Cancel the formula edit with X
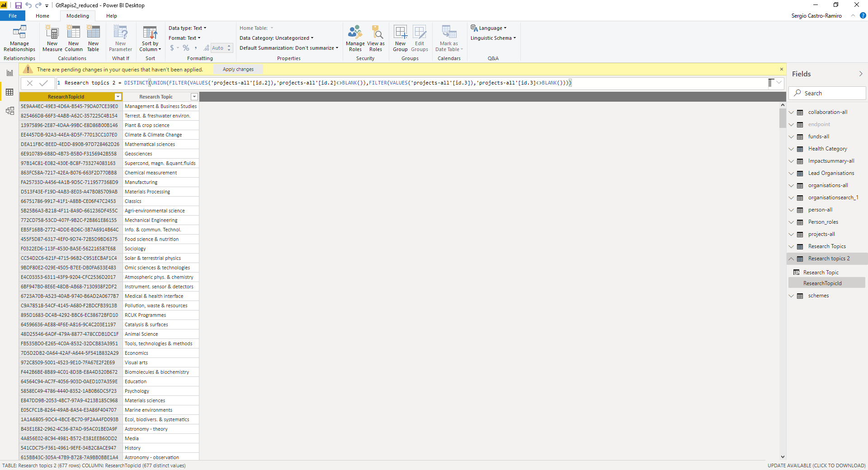Viewport: 868px width, 470px height. pos(30,83)
